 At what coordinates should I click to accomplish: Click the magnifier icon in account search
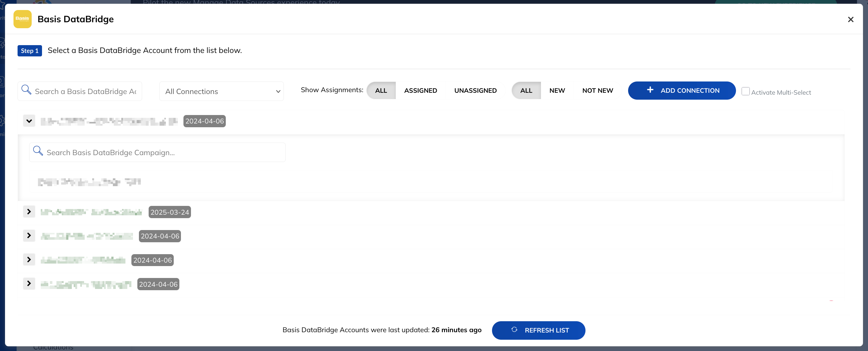click(x=26, y=90)
